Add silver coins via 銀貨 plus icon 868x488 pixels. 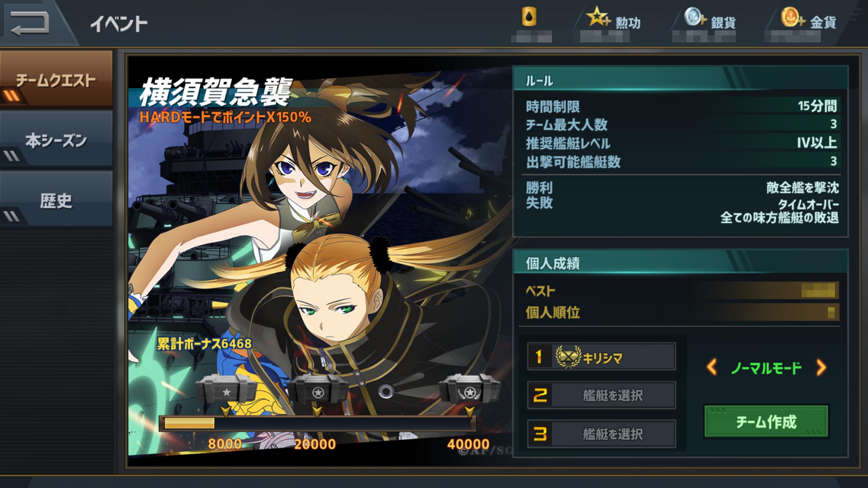pyautogui.click(x=695, y=18)
